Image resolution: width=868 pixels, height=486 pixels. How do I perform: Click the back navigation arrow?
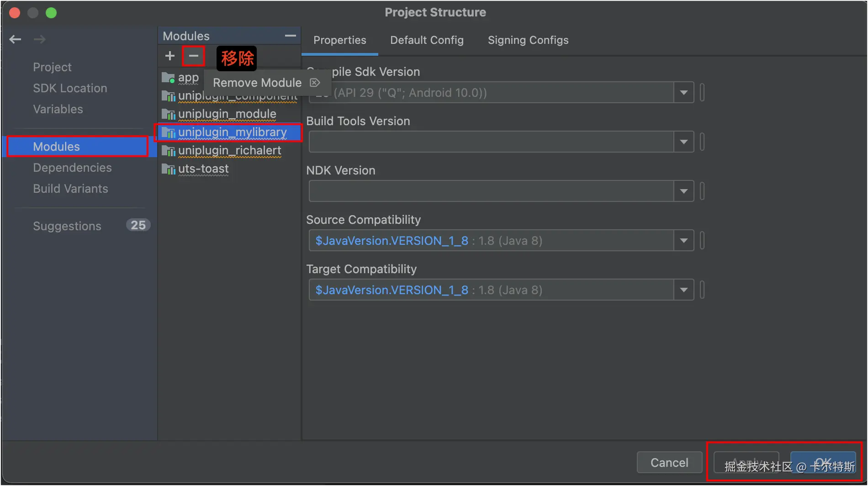tap(15, 39)
